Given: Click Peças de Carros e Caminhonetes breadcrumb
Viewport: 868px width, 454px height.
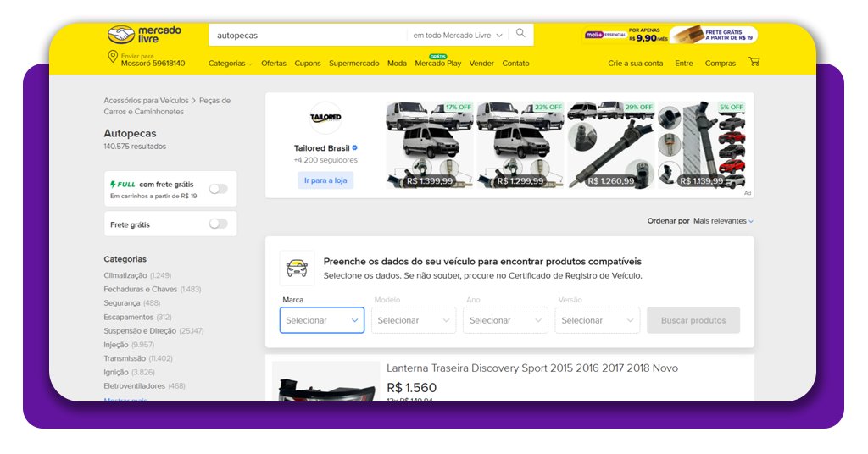Looking at the screenshot, I should coord(167,106).
